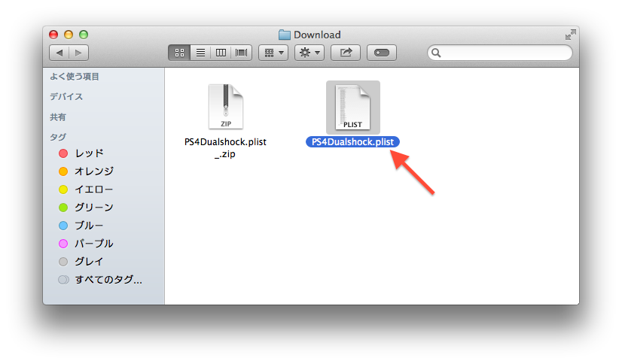Enter full screen with the corner arrows
This screenshot has width=622, height=364.
click(x=570, y=35)
